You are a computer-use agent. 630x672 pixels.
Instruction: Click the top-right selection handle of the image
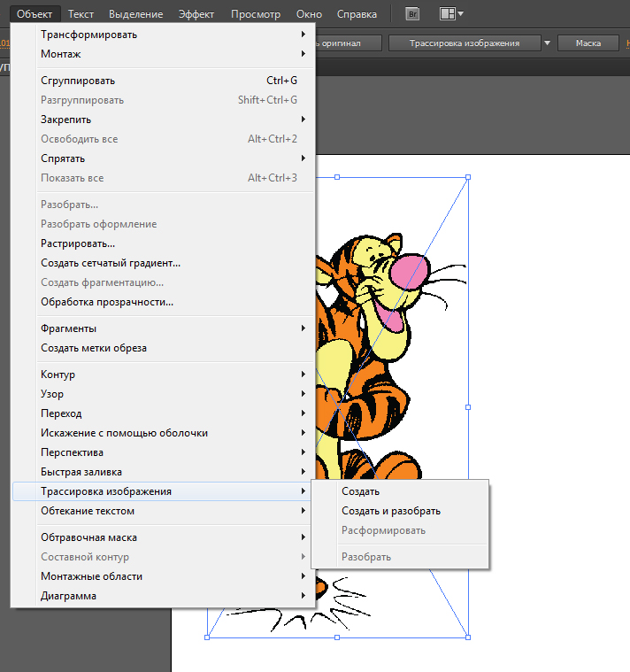468,177
